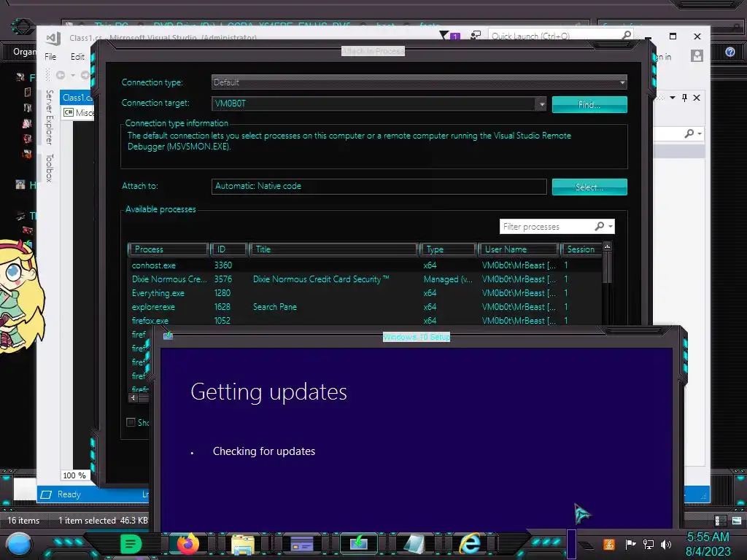Select the Everything.exe process row
Image resolution: width=747 pixels, height=560 pixels.
[365, 293]
